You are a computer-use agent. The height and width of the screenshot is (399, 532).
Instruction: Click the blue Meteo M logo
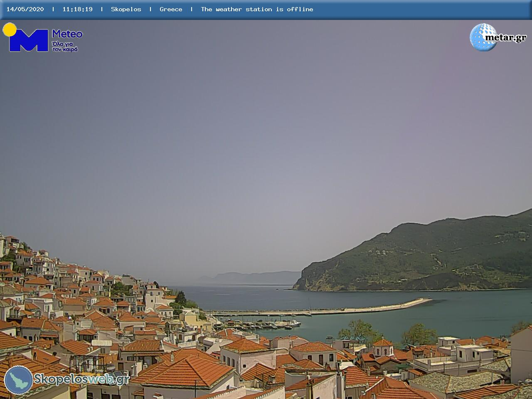28,41
